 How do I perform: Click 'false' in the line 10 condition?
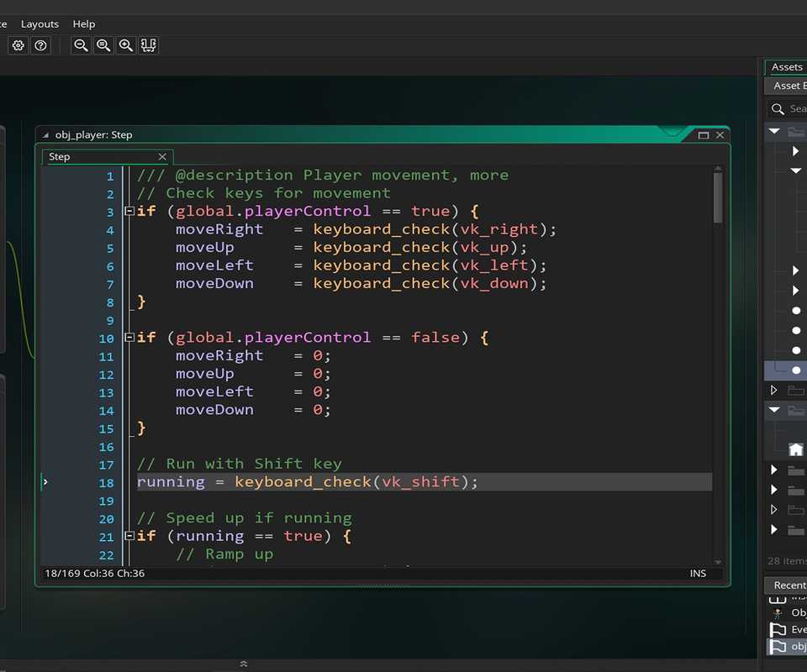pyautogui.click(x=435, y=338)
